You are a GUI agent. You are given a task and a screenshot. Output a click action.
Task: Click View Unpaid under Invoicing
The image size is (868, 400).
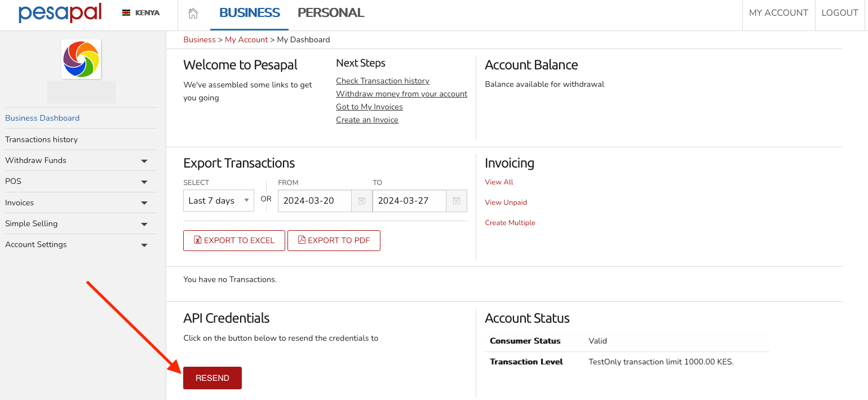[x=506, y=202]
